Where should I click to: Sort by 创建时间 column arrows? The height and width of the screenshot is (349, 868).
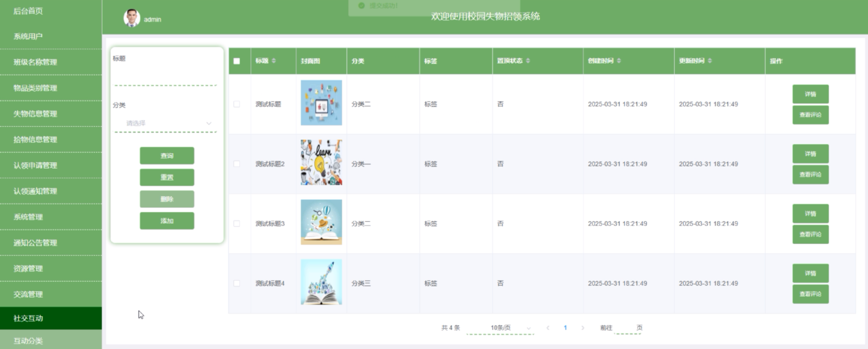(x=619, y=61)
